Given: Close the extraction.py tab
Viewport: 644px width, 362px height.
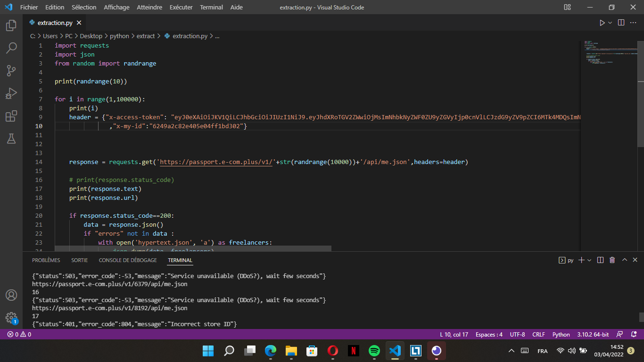Looking at the screenshot, I should point(79,23).
